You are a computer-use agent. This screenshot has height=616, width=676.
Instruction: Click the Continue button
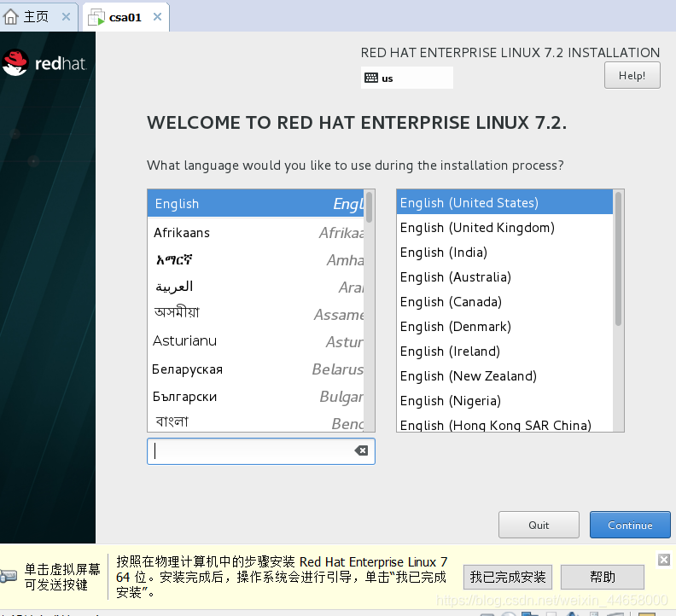[630, 525]
